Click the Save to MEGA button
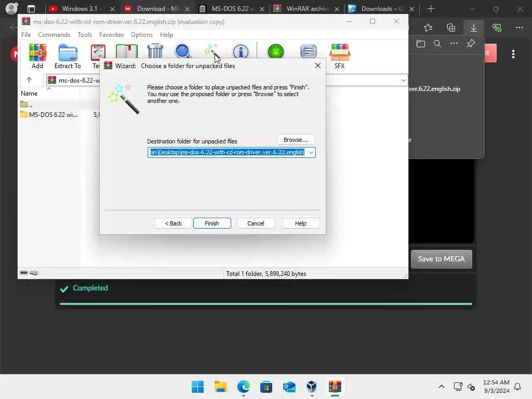 (x=441, y=259)
